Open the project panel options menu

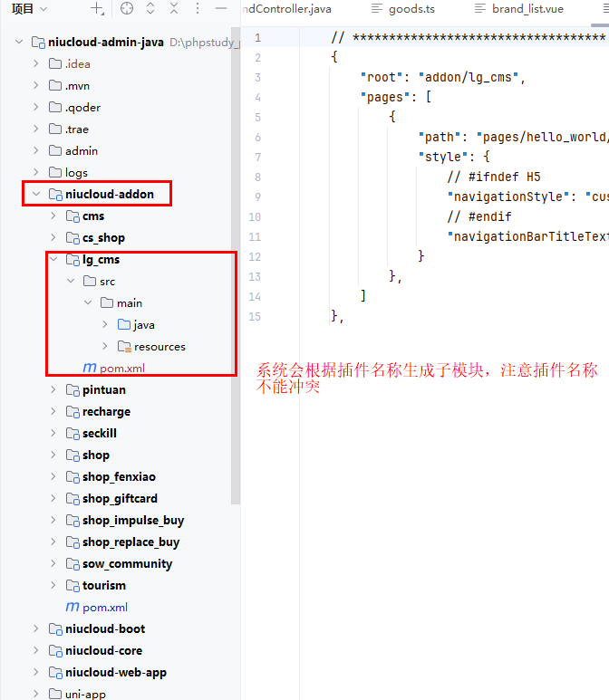198,9
